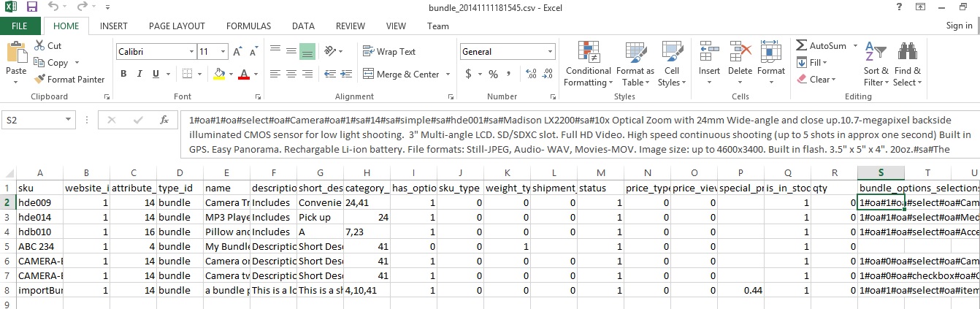Toggle Center horizontal alignment

coord(291,74)
